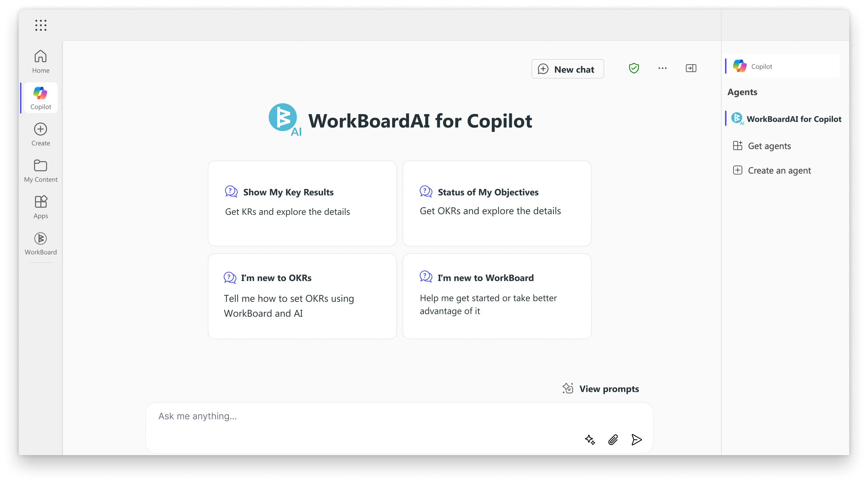Image resolution: width=868 pixels, height=483 pixels.
Task: Open Get agents in right panel
Action: [x=762, y=146]
